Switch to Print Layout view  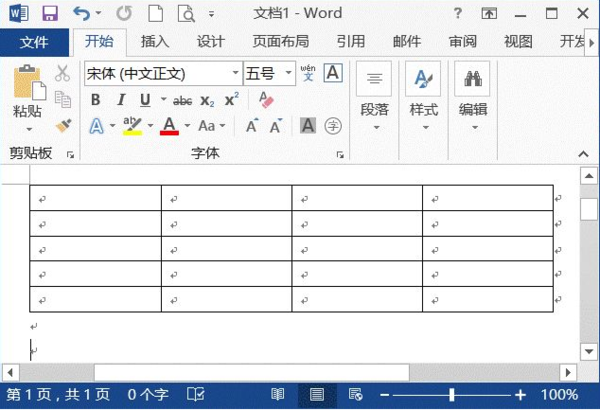317,394
